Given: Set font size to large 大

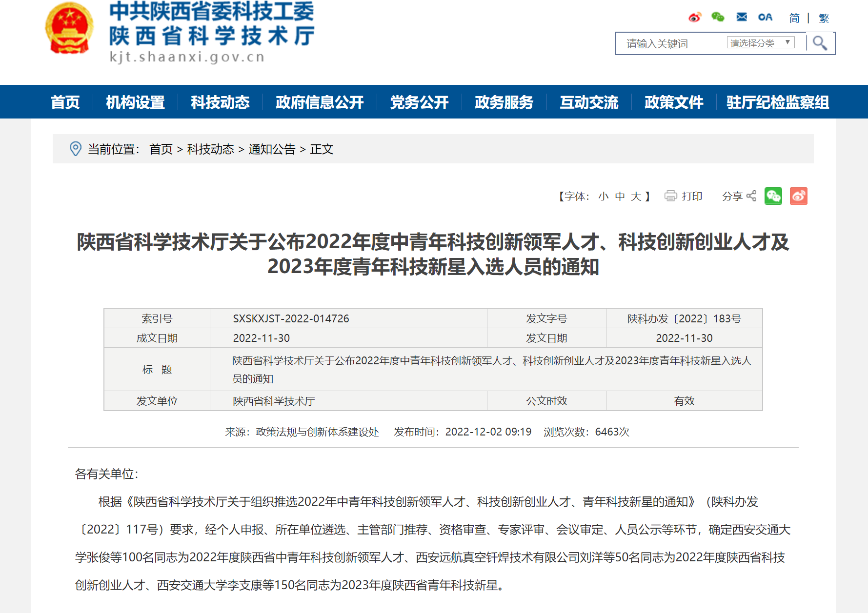Looking at the screenshot, I should pyautogui.click(x=636, y=196).
